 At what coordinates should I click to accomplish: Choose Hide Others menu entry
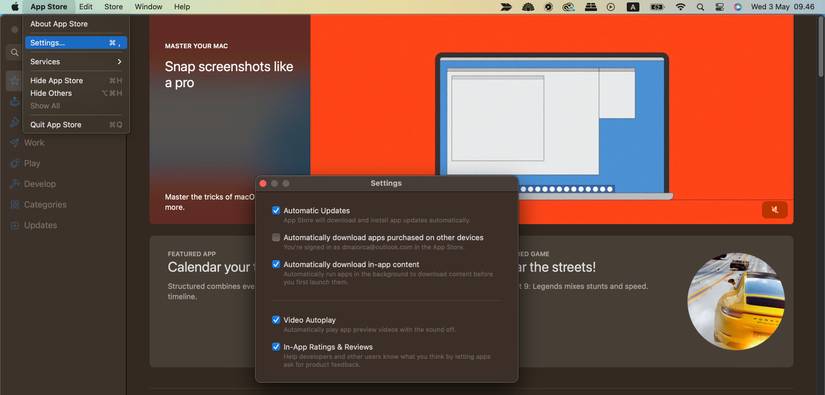pos(76,93)
